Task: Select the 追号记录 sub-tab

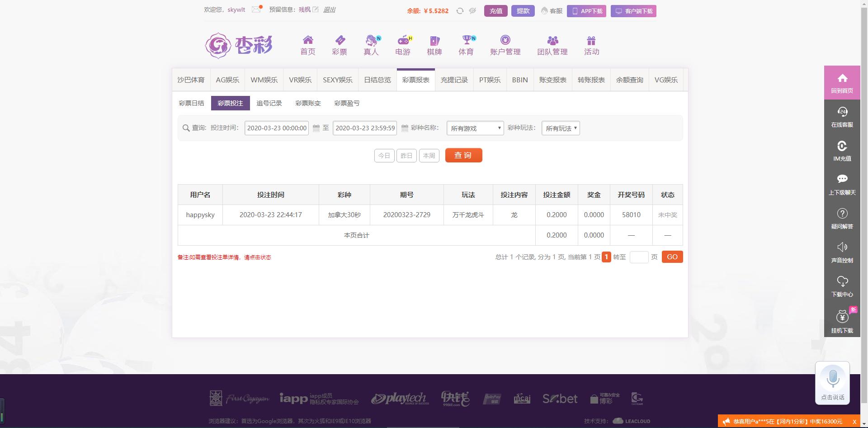Action: coord(269,103)
